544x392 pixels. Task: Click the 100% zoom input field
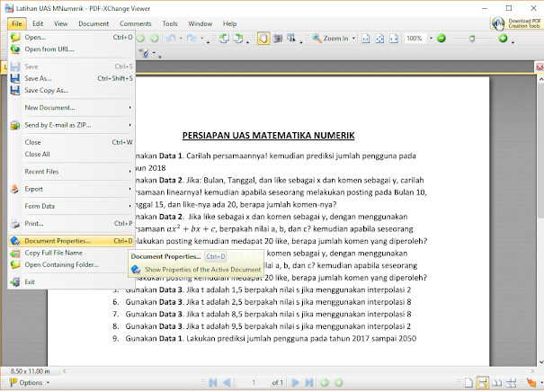coord(415,38)
